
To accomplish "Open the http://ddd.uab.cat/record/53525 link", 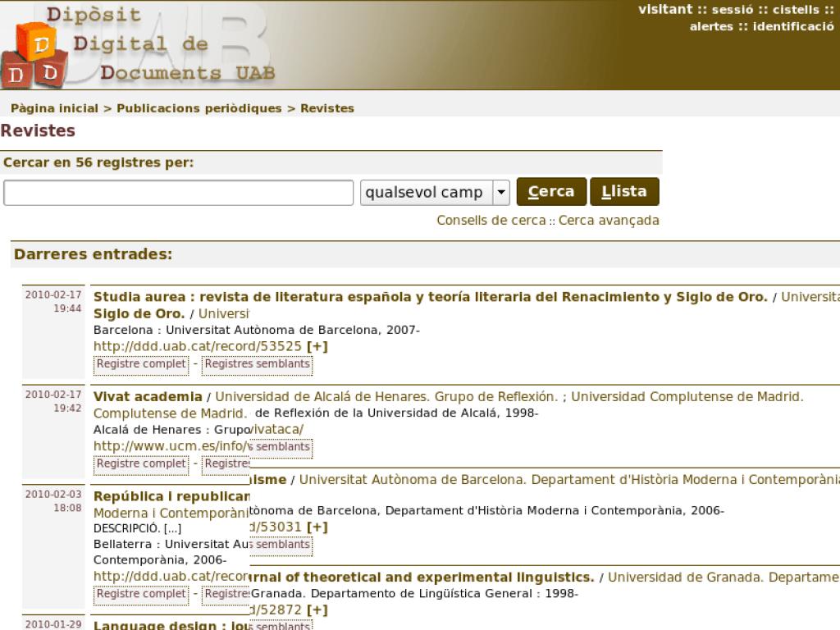I will coord(197,346).
